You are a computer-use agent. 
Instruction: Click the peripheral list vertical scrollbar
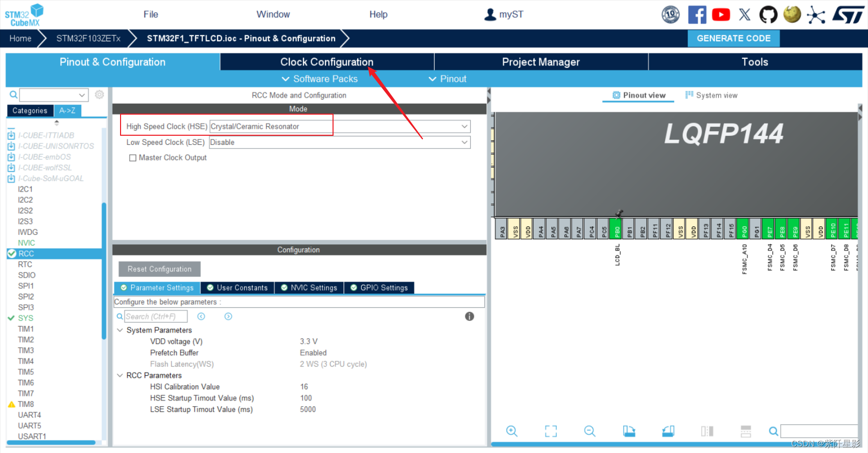[104, 270]
